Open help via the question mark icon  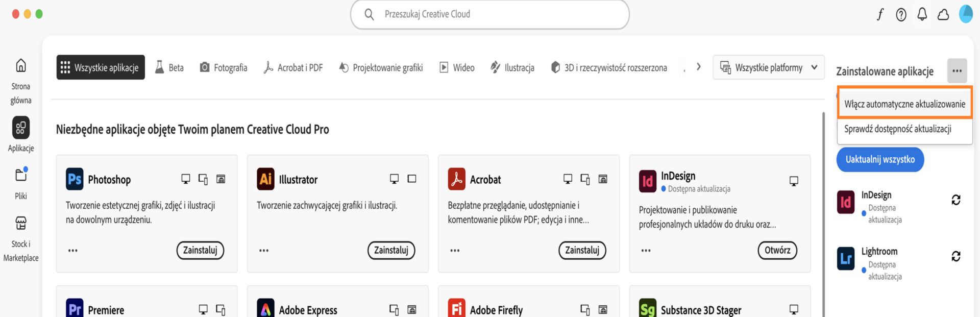point(900,14)
